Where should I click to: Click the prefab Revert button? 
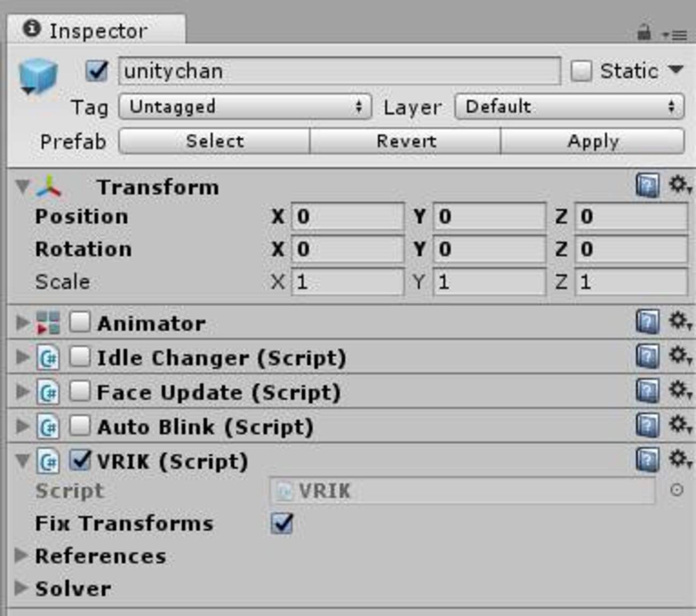(x=405, y=141)
